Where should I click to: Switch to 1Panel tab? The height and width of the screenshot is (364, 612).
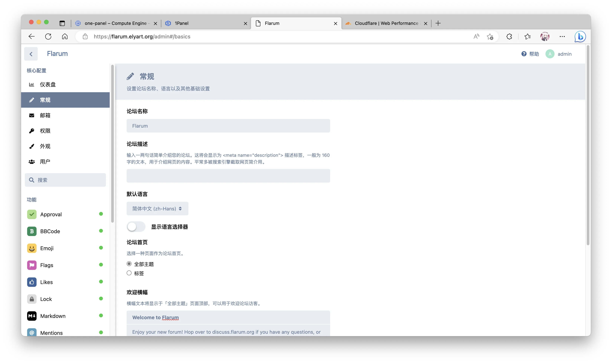[x=206, y=23]
